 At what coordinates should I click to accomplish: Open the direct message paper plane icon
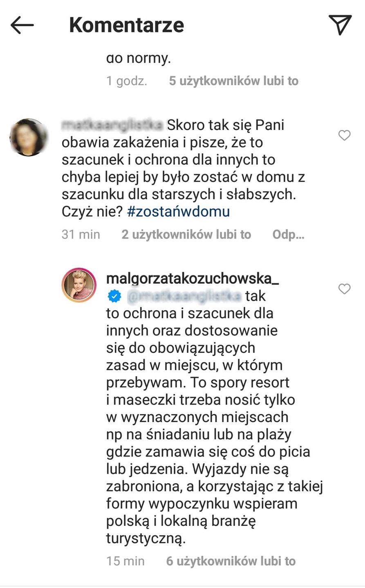coord(340,25)
